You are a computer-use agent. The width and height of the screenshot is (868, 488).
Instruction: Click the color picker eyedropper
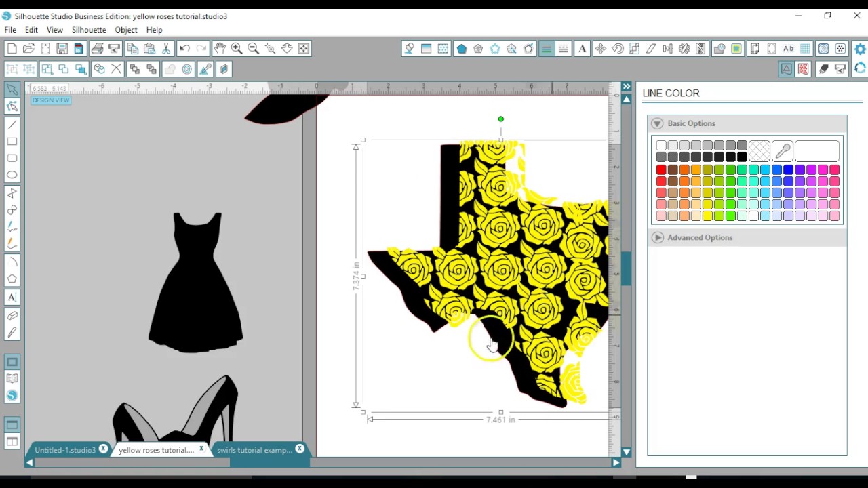[x=782, y=151]
